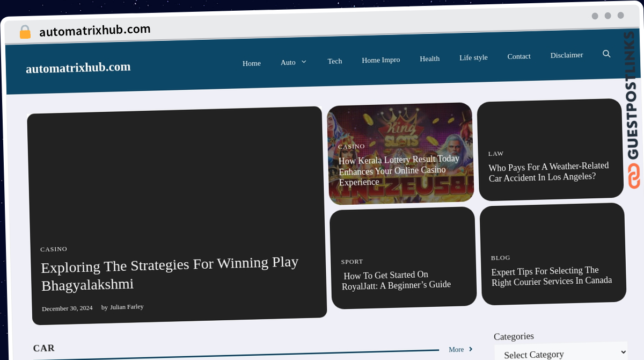Open the search magnifier icon
644x360 pixels.
[x=606, y=54]
